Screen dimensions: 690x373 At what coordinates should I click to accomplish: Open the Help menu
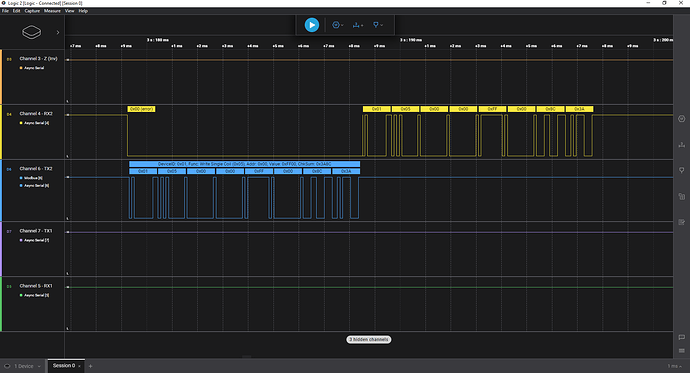coord(83,11)
